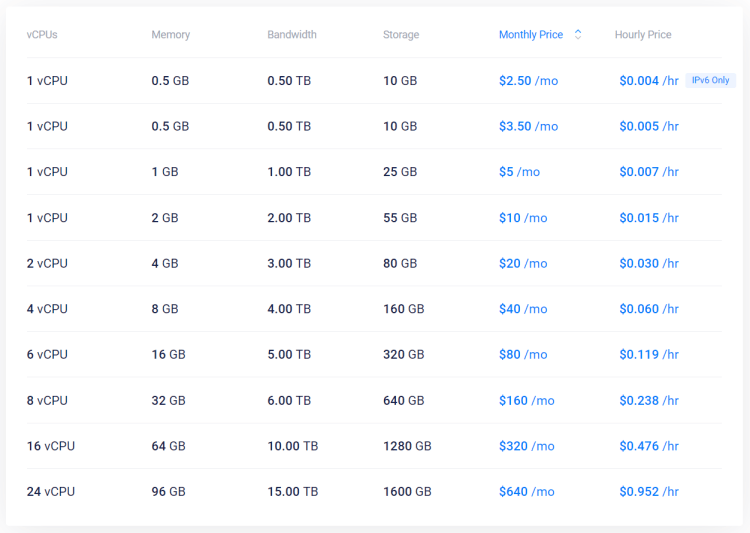
Task: Select the $40 /mo price
Action: click(x=523, y=309)
